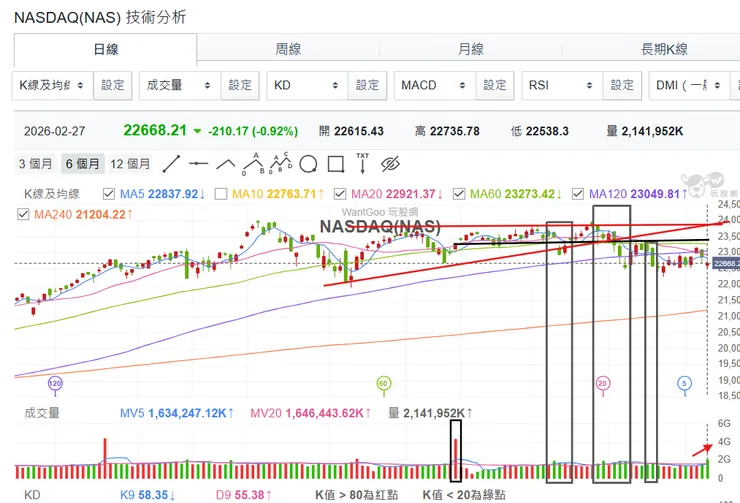Image resolution: width=740 pixels, height=503 pixels.
Task: Open the K線及均線 indicator dropdown
Action: 52,85
